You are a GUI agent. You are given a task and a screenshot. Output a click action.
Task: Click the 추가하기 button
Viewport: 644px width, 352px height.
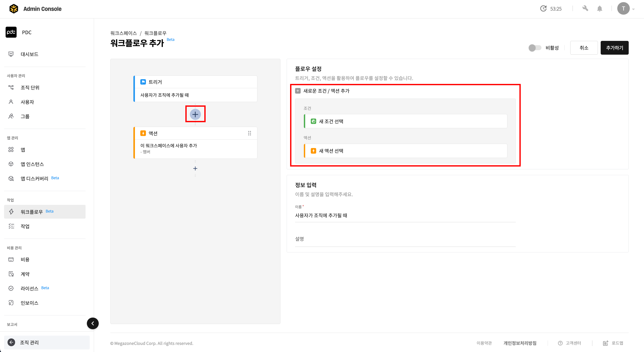point(614,48)
